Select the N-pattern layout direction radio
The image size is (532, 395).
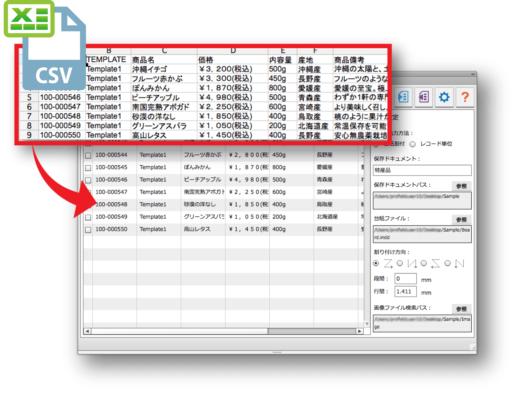448,263
